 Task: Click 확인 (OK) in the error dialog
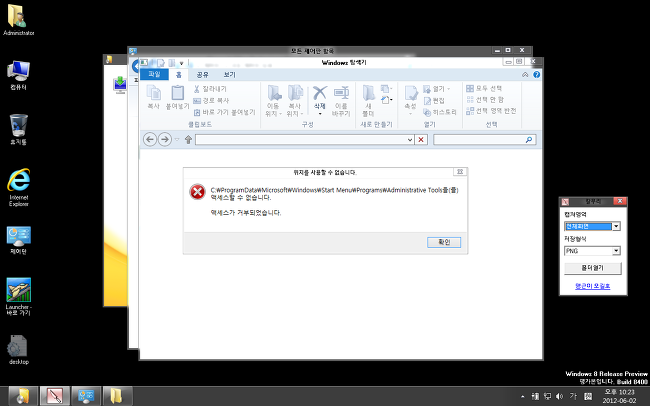[444, 242]
